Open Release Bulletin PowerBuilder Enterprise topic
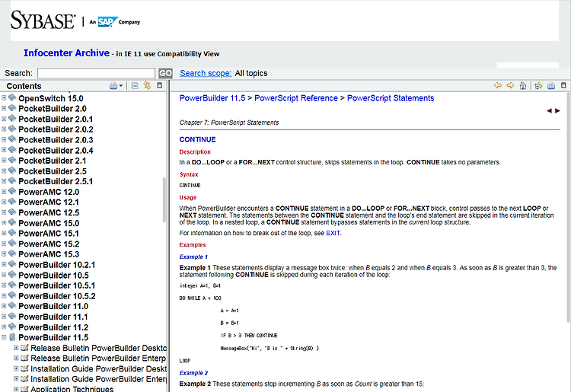The width and height of the screenshot is (571, 392). pyautogui.click(x=98, y=359)
